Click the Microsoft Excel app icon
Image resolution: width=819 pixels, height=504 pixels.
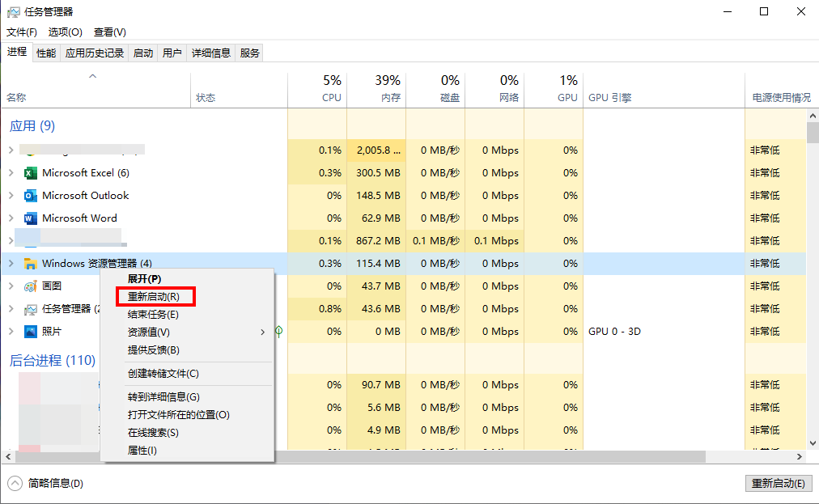[x=31, y=173]
